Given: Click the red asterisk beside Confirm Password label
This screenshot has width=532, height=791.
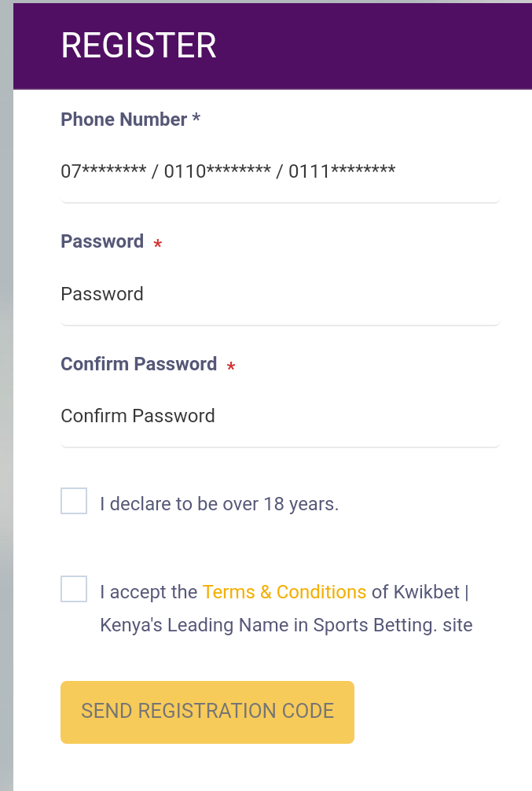Looking at the screenshot, I should coord(231,367).
